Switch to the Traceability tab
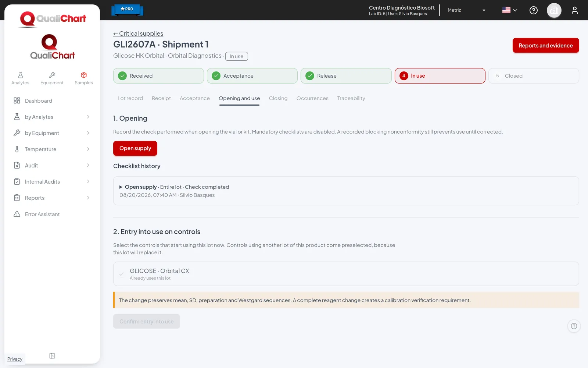Screen dimensions: 588x368 (351, 98)
